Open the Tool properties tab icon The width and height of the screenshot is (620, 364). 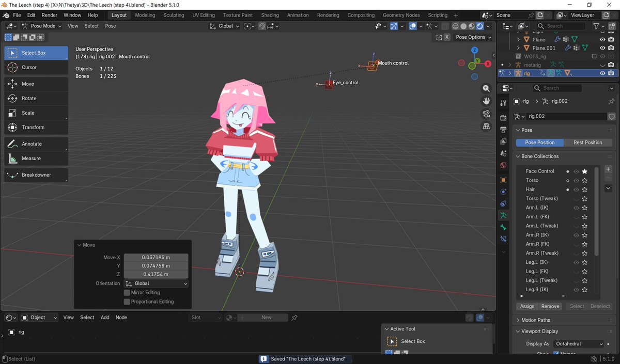coord(504,104)
